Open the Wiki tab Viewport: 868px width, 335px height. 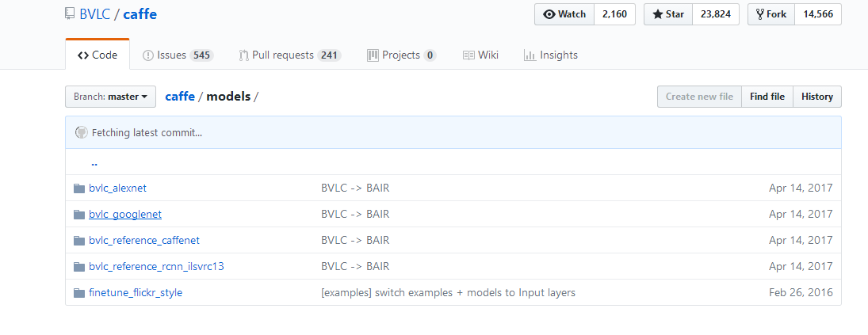pyautogui.click(x=480, y=55)
